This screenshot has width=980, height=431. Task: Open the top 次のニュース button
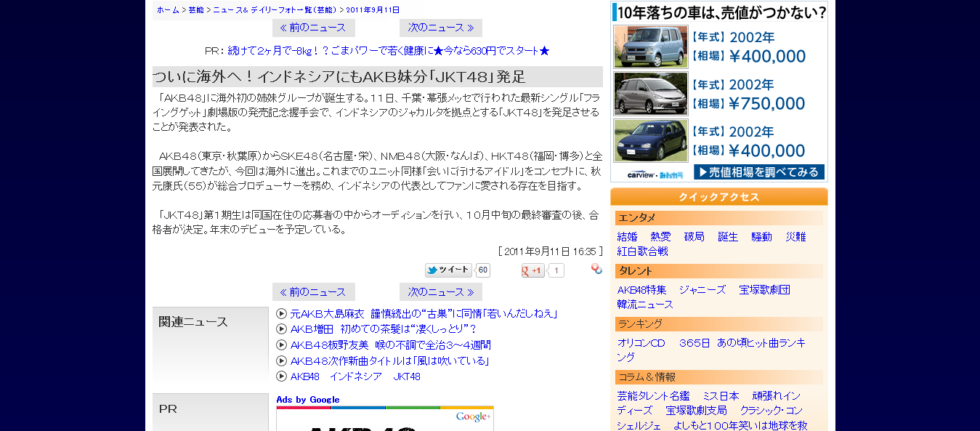(441, 28)
